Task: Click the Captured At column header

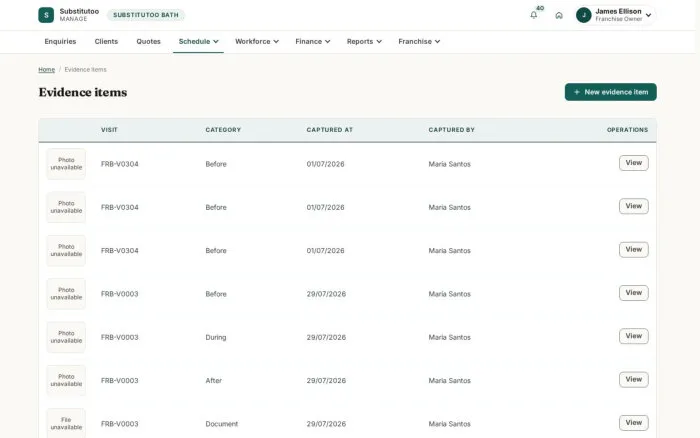Action: coord(329,130)
